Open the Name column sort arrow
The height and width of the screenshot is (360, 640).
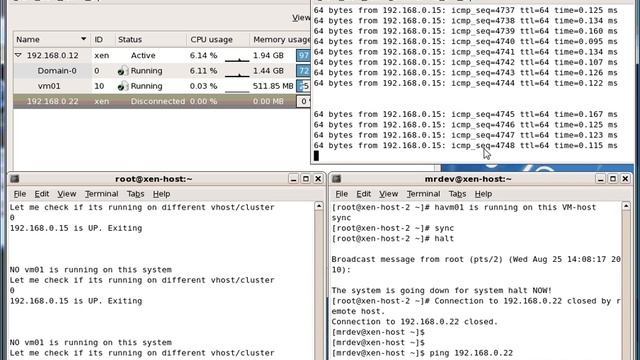coord(83,39)
